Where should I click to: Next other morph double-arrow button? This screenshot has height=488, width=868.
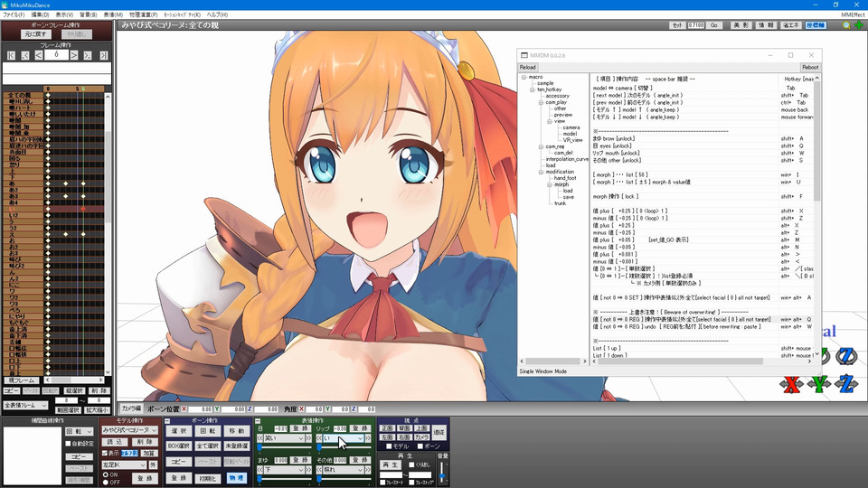[368, 470]
